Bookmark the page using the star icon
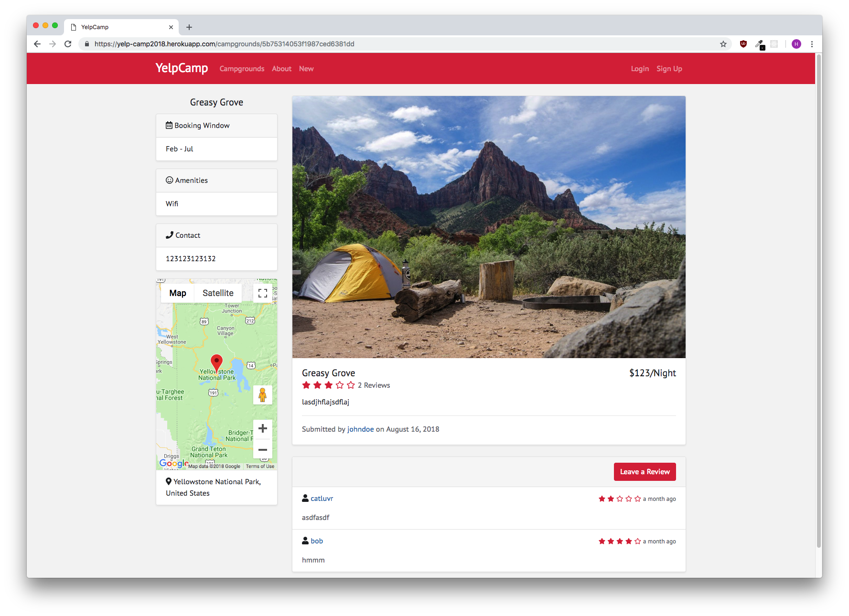Screen dimensions: 849x616 [x=723, y=44]
